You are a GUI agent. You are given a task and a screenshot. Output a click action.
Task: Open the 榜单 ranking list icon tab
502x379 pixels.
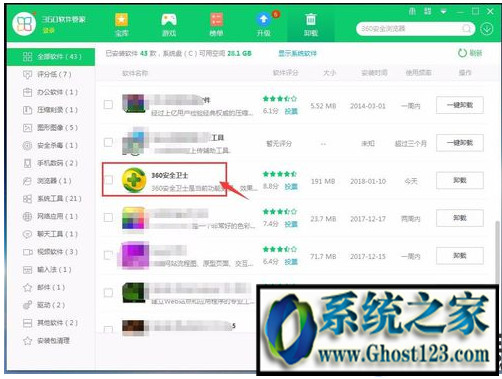[x=216, y=24]
